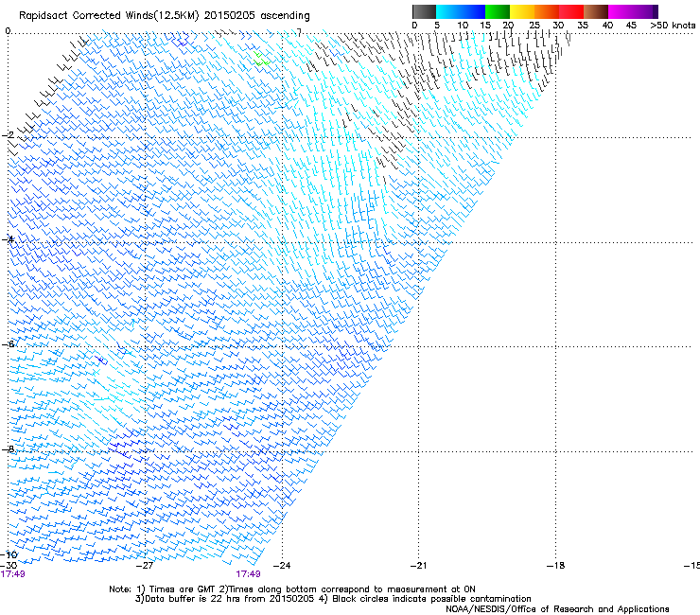
Task: Click the '-21' longitude axis label
Action: click(x=418, y=566)
